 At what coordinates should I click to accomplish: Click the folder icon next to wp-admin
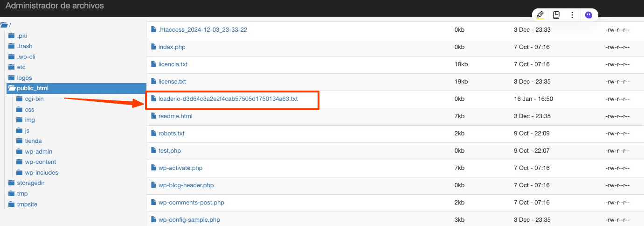point(20,152)
